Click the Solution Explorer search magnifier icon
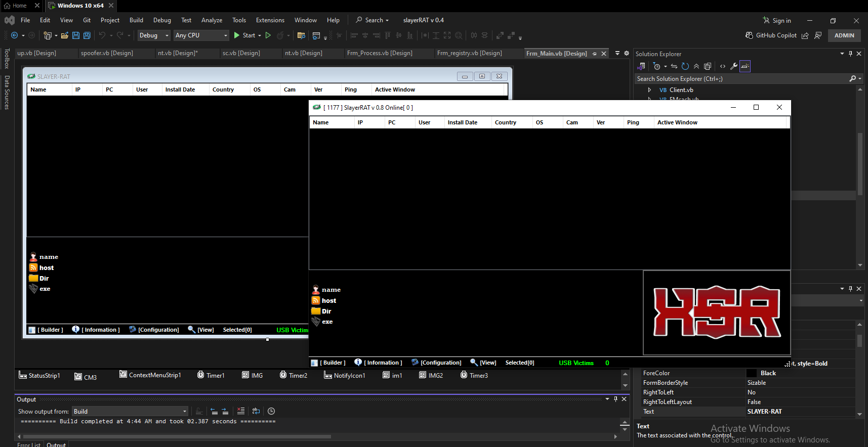 pos(853,78)
